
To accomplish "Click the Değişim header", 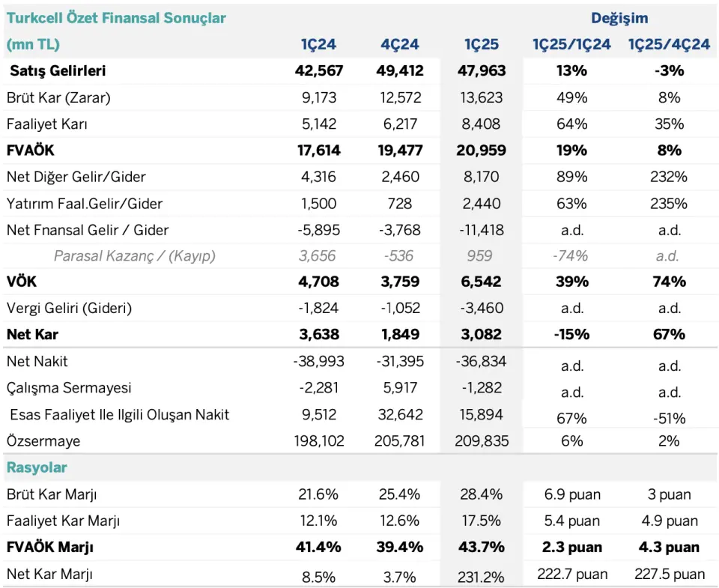I will click(x=619, y=18).
